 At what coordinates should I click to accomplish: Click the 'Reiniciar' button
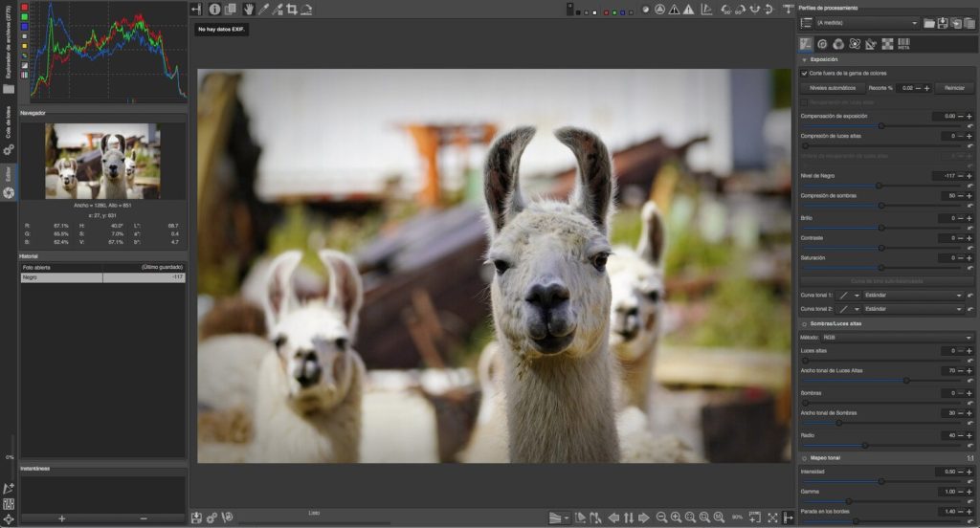954,87
